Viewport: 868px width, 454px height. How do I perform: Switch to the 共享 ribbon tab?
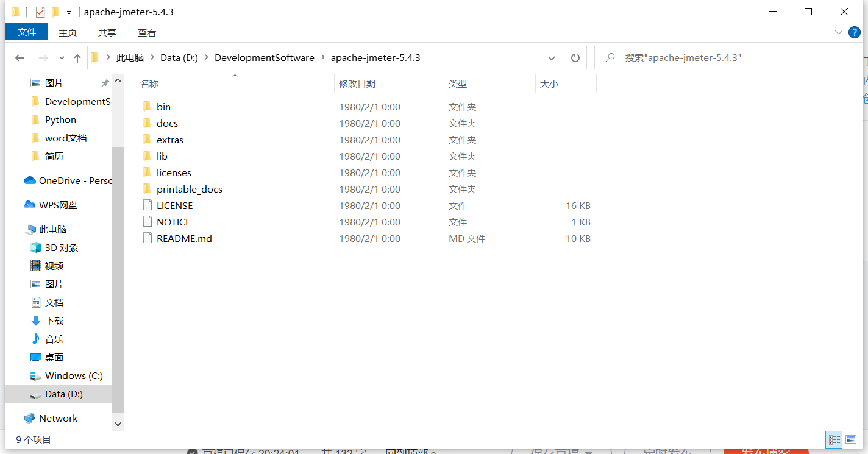pos(107,32)
